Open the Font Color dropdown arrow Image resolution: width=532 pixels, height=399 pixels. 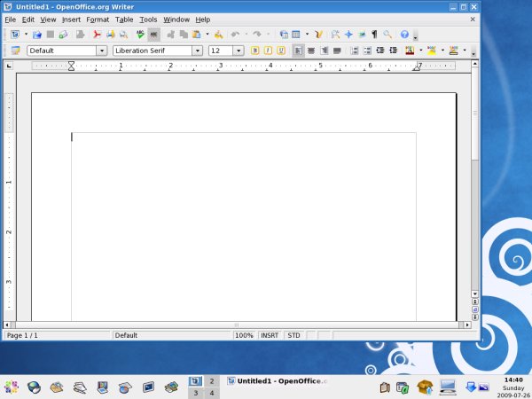(420, 51)
